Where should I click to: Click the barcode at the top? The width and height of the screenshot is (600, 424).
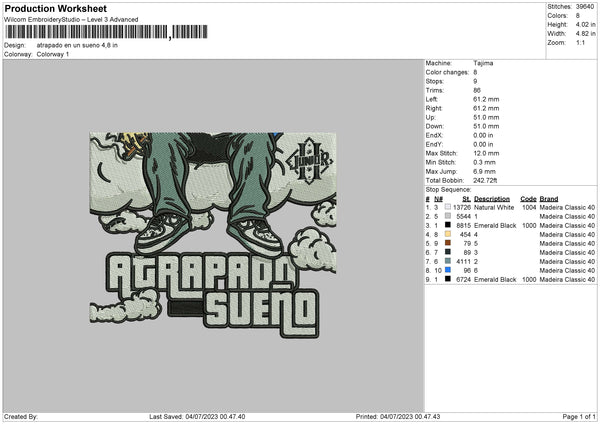(x=106, y=32)
